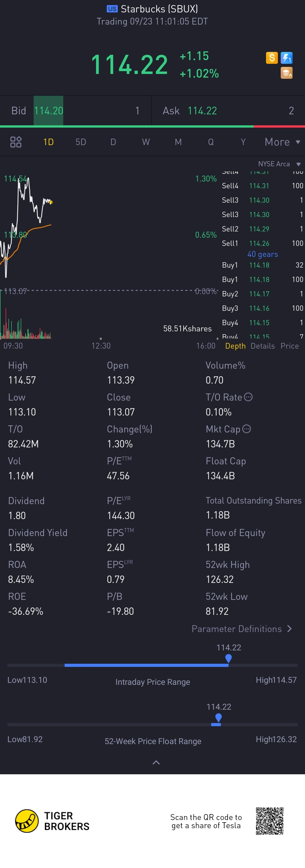Tap the P/E TTM value 47.56
Screen dimensions: 305x868
click(x=118, y=476)
